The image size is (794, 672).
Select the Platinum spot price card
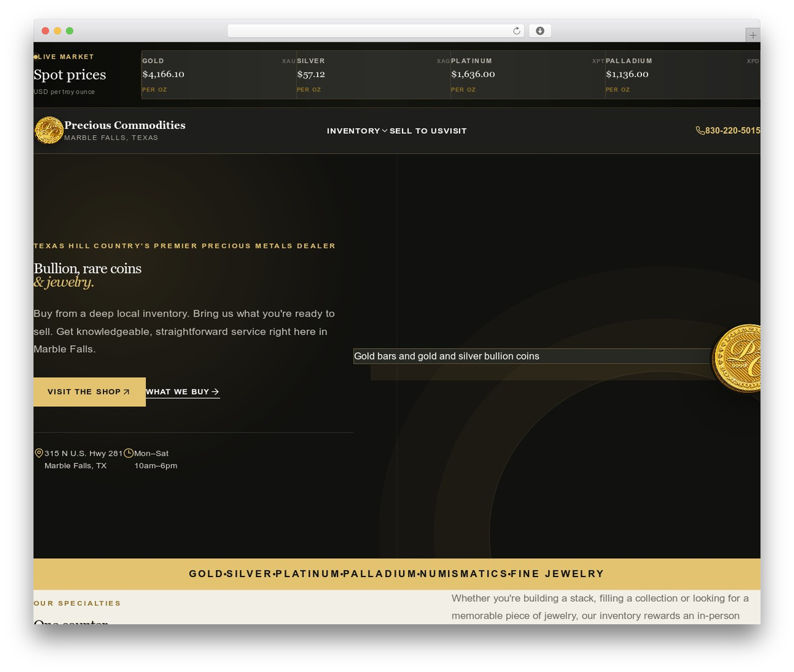[x=528, y=75]
